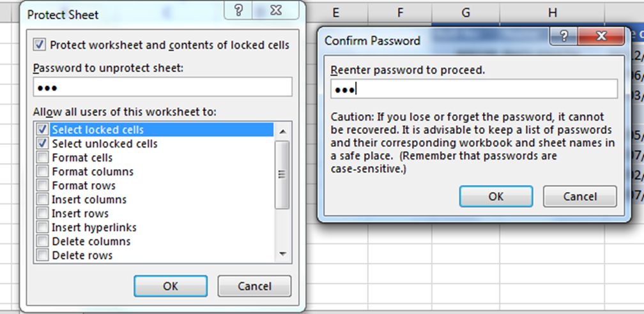Cancel the Confirm Password dialog
Image resolution: width=644 pixels, height=314 pixels.
(579, 197)
